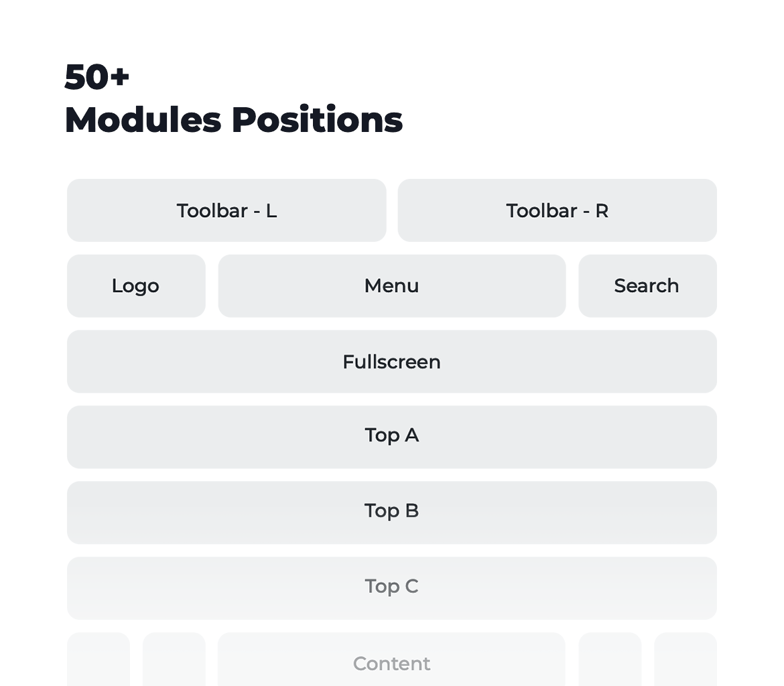
Task: Click the word "Positions" in the heading
Action: click(x=318, y=120)
